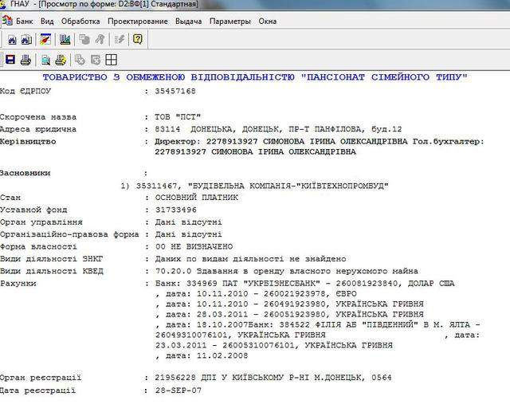Click the save floppy disk icon
The image size is (510, 420).
click(x=10, y=59)
